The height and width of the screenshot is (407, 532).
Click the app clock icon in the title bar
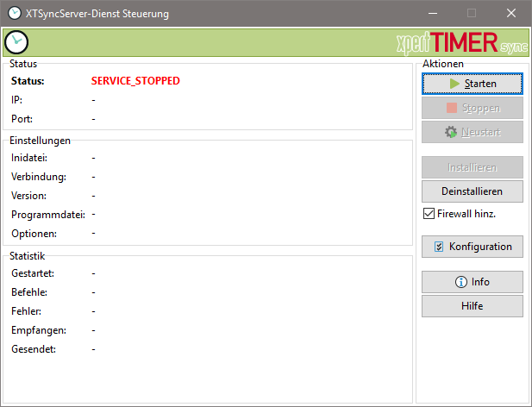[14, 14]
